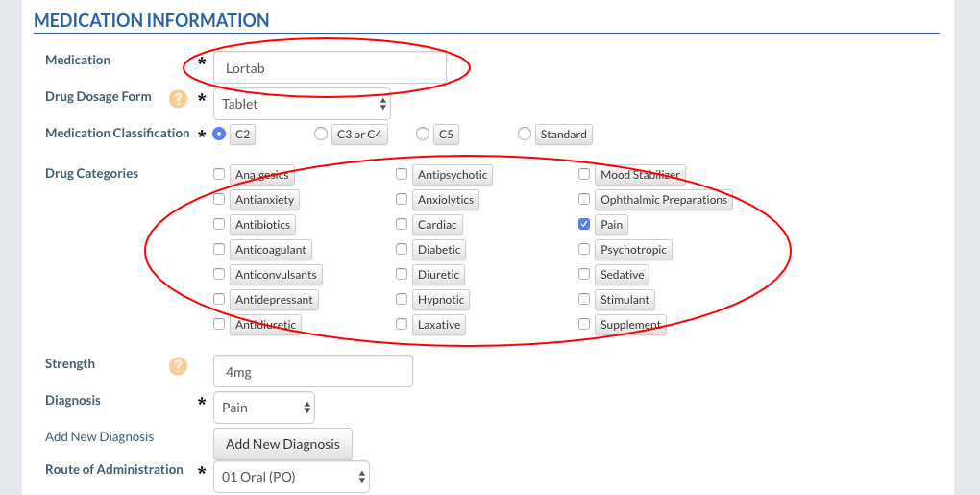Image resolution: width=980 pixels, height=495 pixels.
Task: Open the Route of Administration dropdown
Action: click(x=291, y=477)
